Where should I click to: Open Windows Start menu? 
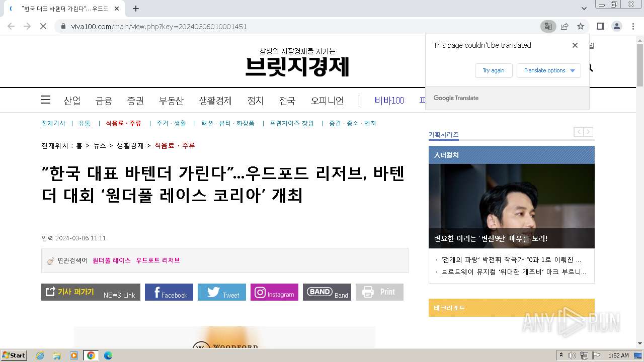[14, 355]
